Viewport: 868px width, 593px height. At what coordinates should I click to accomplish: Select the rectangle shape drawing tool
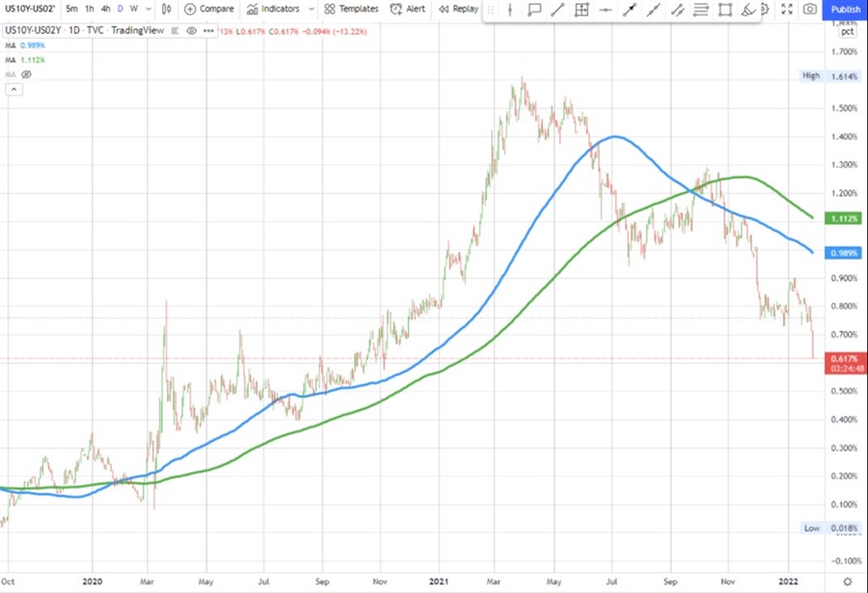(724, 11)
